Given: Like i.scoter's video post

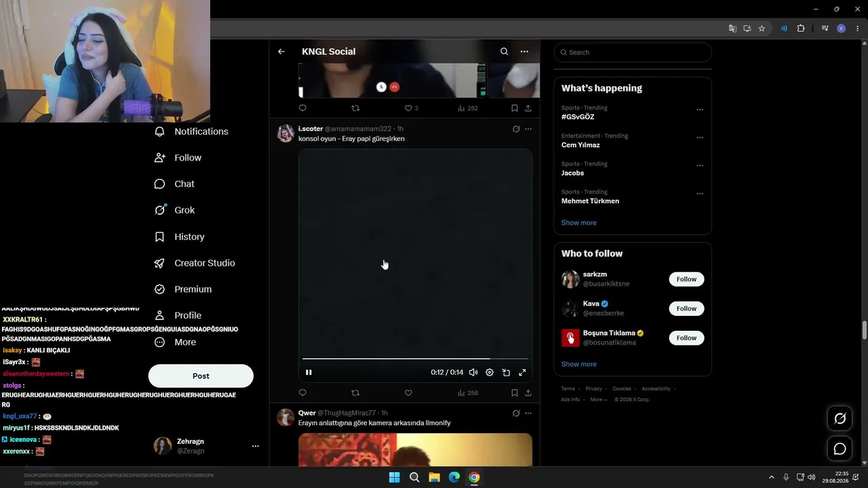Looking at the screenshot, I should click(x=408, y=392).
